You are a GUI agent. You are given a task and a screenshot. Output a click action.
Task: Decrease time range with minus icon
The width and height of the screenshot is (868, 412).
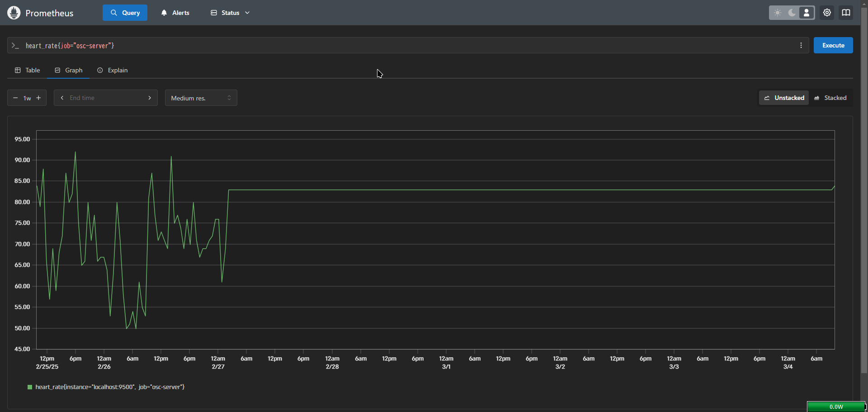point(15,98)
